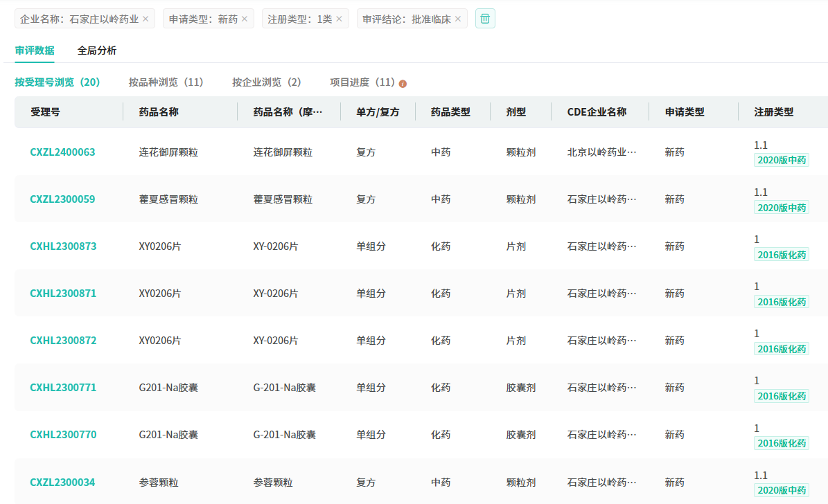Click the info icon beside 项目进度
Viewport: 828px width, 504px height.
coord(403,84)
